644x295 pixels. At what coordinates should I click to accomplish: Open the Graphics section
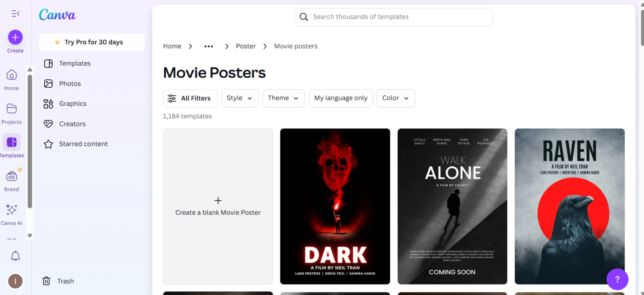point(72,103)
